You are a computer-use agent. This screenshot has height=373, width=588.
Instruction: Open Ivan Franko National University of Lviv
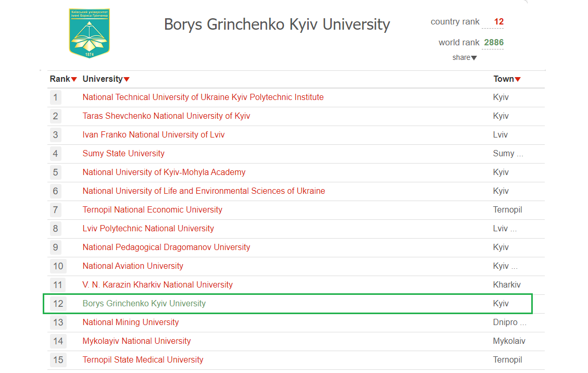pyautogui.click(x=154, y=135)
